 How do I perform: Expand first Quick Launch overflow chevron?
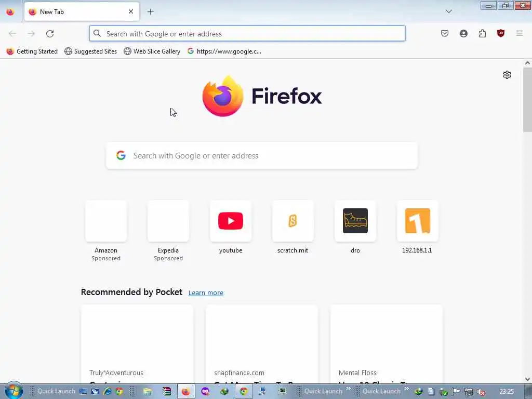349,388
